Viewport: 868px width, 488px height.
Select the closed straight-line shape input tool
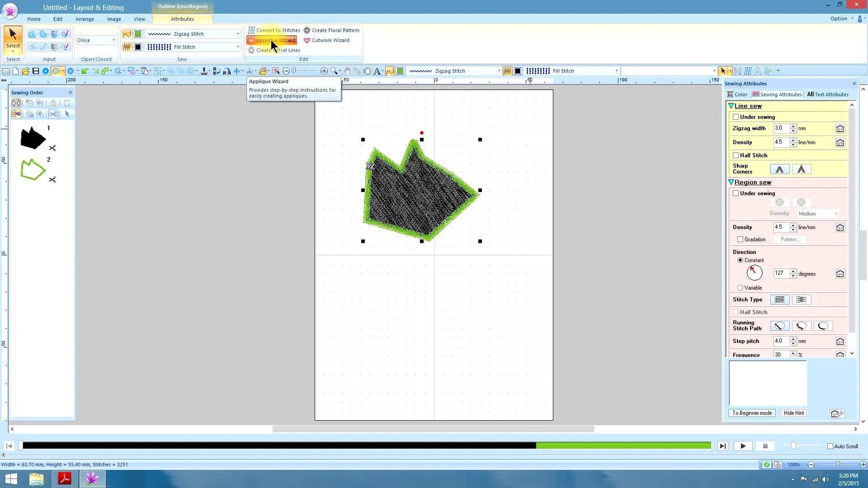tap(32, 34)
